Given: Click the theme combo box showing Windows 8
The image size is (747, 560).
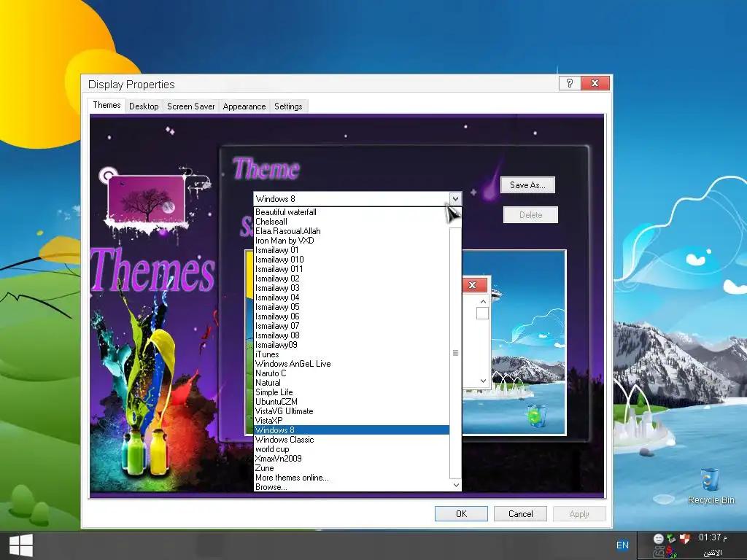Looking at the screenshot, I should tap(357, 198).
